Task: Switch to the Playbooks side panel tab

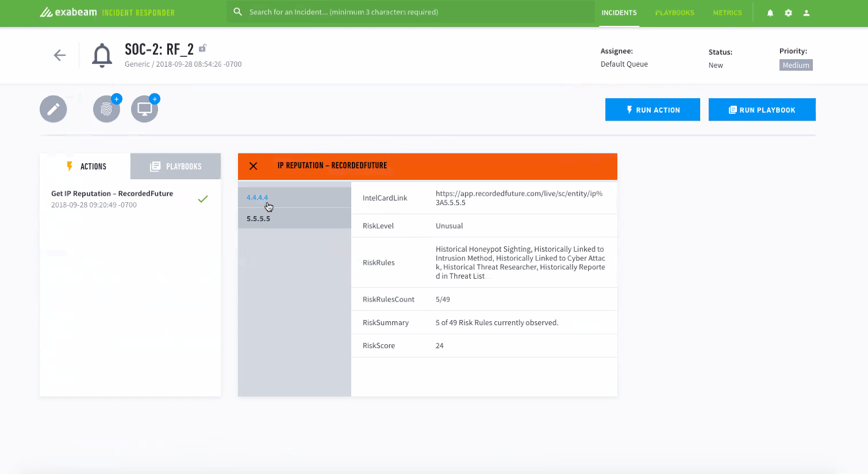Action: tap(176, 167)
